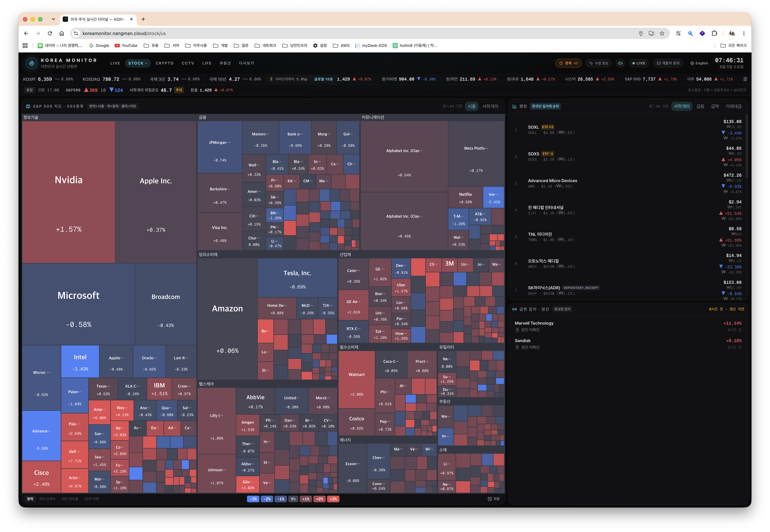The width and height of the screenshot is (770, 532).
Task: Open the 자주사용 bookmark folder
Action: [196, 46]
